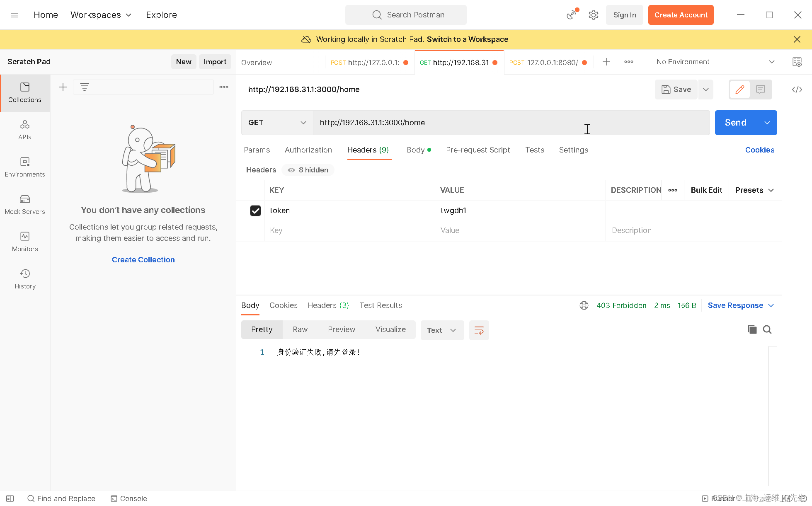
Task: Click the Save button
Action: click(x=676, y=90)
